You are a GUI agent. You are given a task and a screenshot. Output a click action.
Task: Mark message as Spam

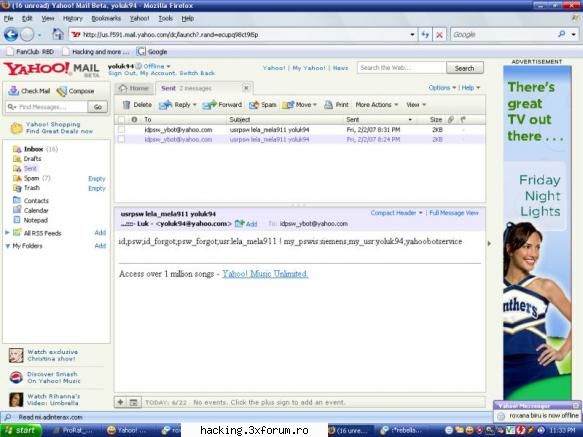[x=263, y=105]
